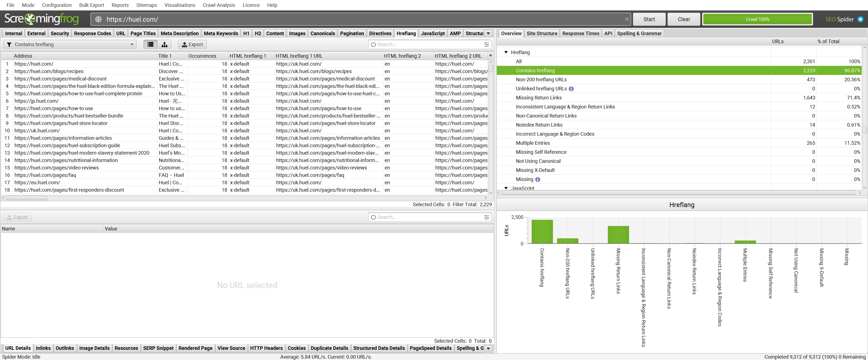The image size is (868, 360).
Task: Collapse the JavaScript tree section
Action: click(506, 188)
